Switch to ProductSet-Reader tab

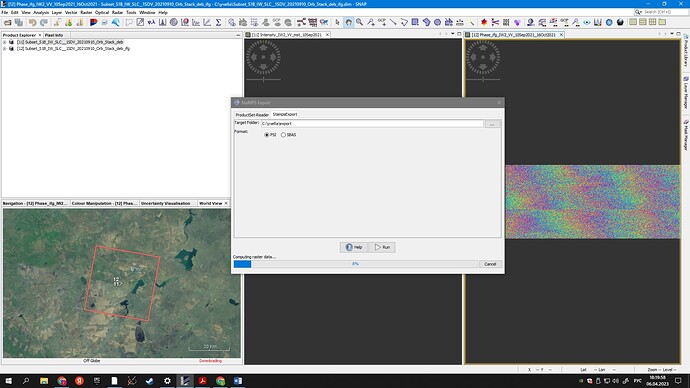tap(252, 115)
